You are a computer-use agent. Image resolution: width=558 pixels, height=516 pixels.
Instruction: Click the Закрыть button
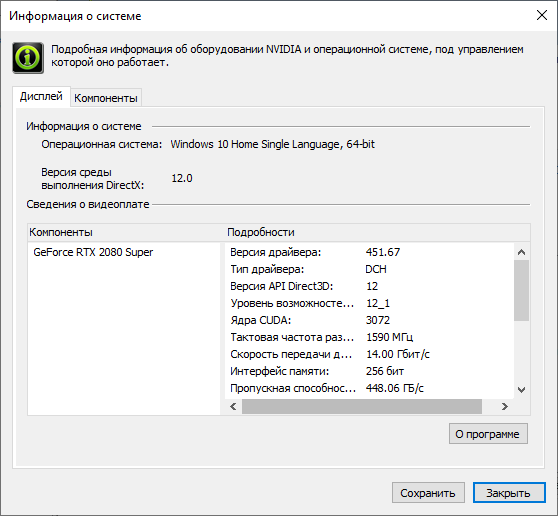pos(509,493)
